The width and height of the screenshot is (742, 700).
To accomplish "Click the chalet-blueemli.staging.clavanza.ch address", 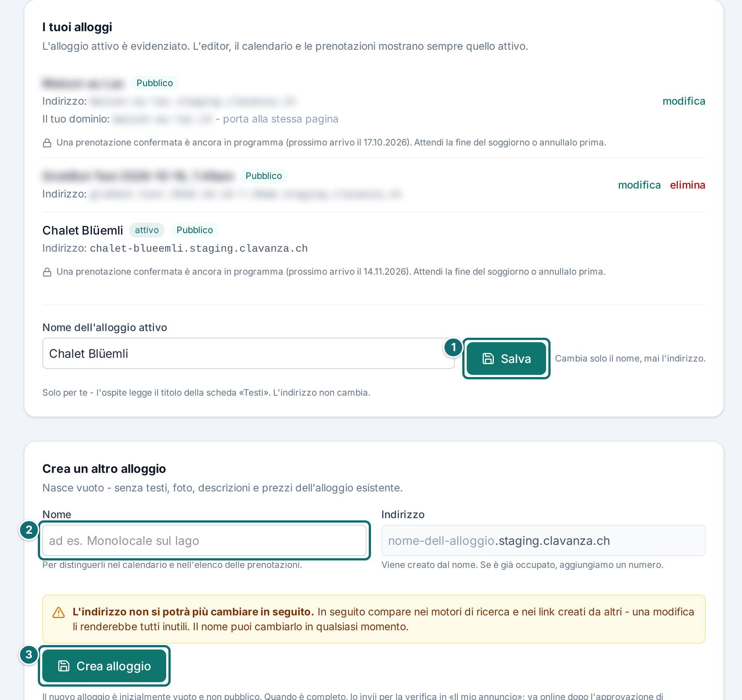I will tap(198, 248).
